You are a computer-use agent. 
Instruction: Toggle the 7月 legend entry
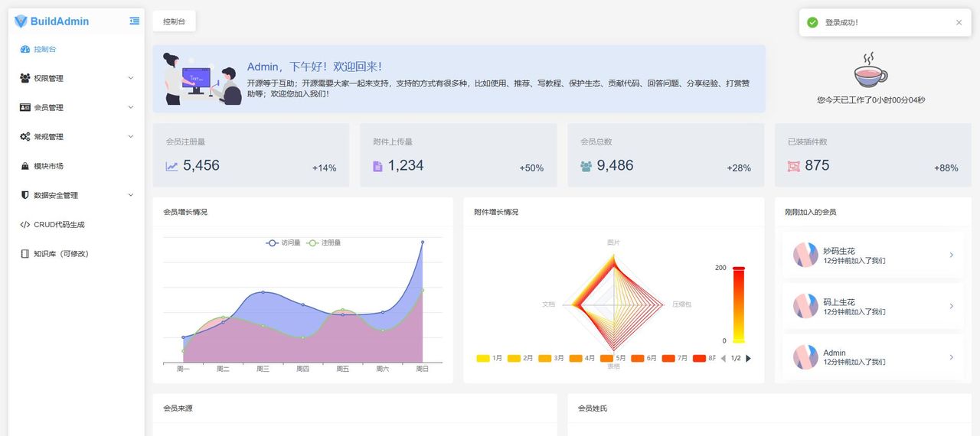[x=675, y=358]
